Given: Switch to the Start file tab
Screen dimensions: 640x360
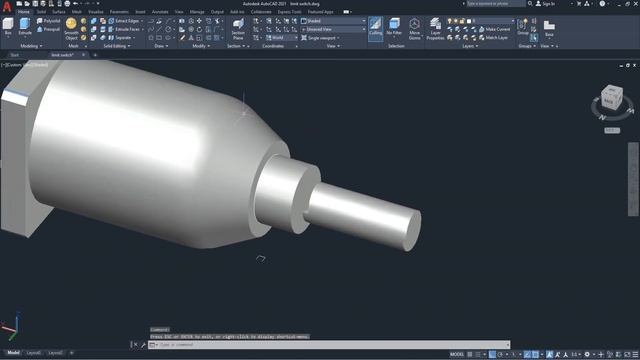Looking at the screenshot, I should point(15,55).
